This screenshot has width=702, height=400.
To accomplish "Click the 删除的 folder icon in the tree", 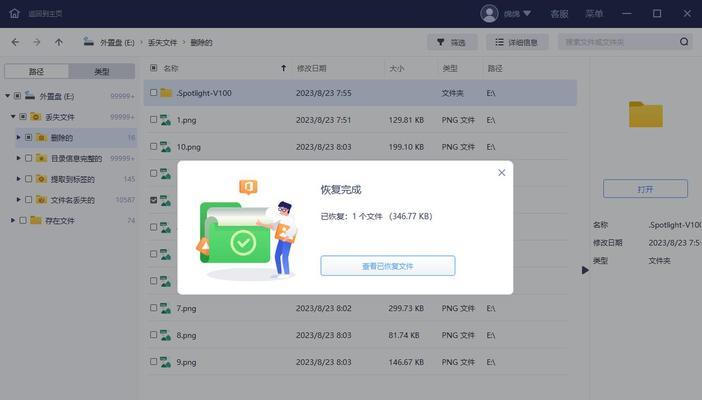I will [x=41, y=137].
